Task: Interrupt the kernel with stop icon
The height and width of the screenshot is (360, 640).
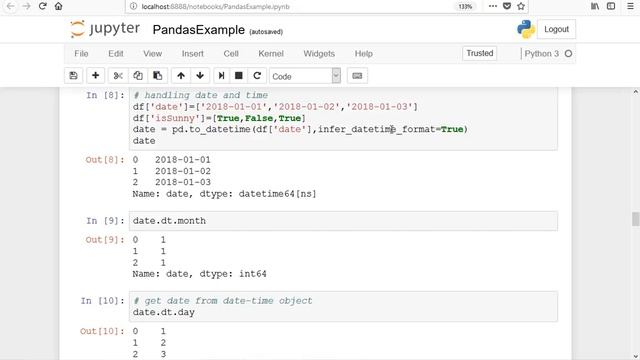Action: click(239, 76)
